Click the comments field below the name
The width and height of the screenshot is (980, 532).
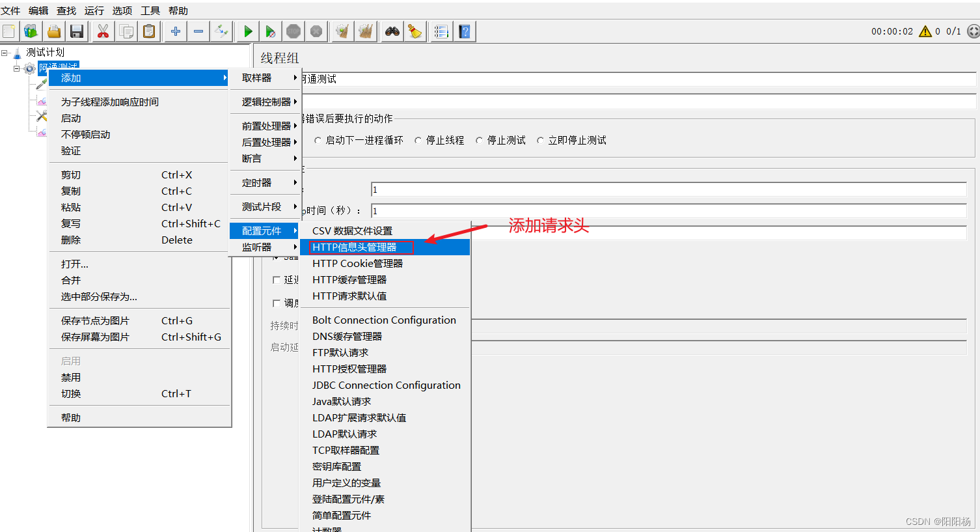639,102
